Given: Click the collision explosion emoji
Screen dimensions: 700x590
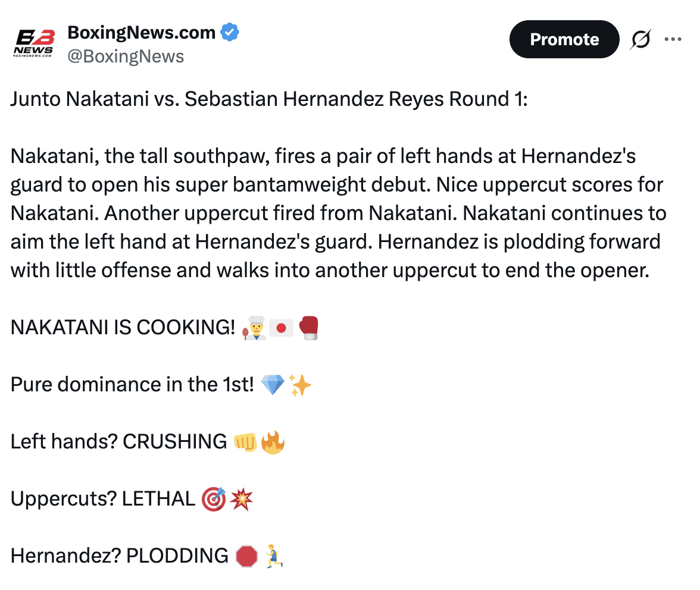Looking at the screenshot, I should point(241,499).
